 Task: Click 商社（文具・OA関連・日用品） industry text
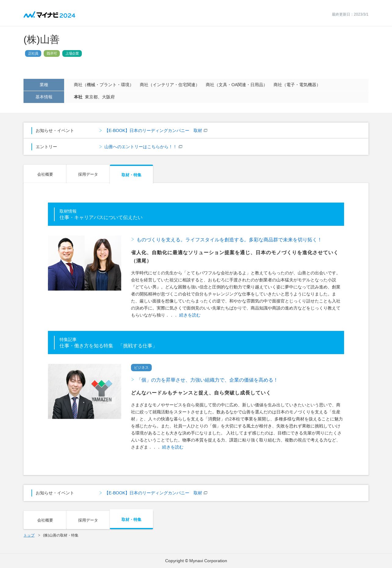[x=236, y=85]
